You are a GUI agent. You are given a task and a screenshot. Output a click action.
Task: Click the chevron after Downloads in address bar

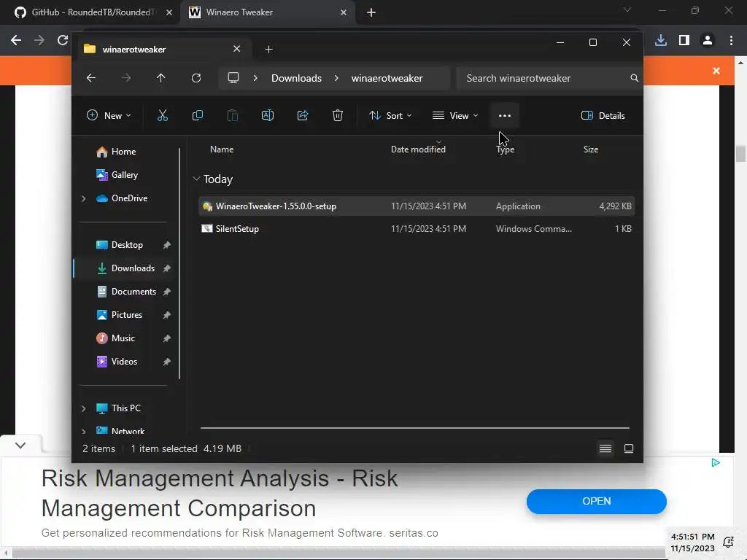click(x=336, y=78)
